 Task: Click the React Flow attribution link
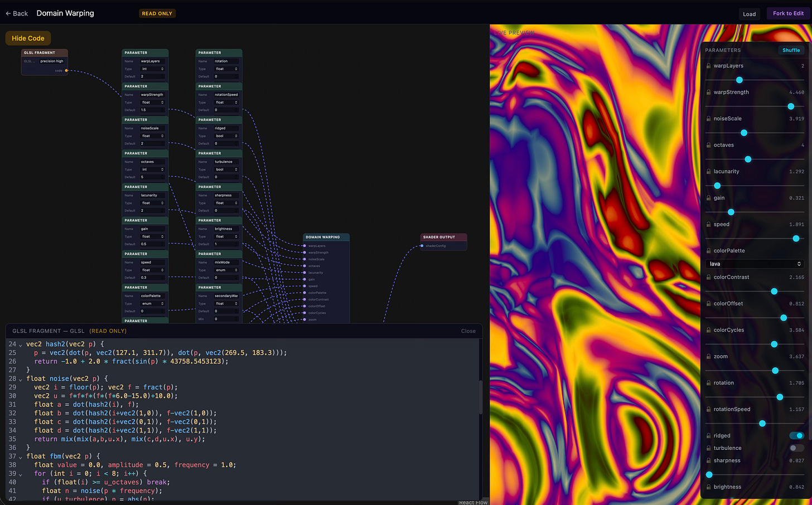[x=473, y=502]
